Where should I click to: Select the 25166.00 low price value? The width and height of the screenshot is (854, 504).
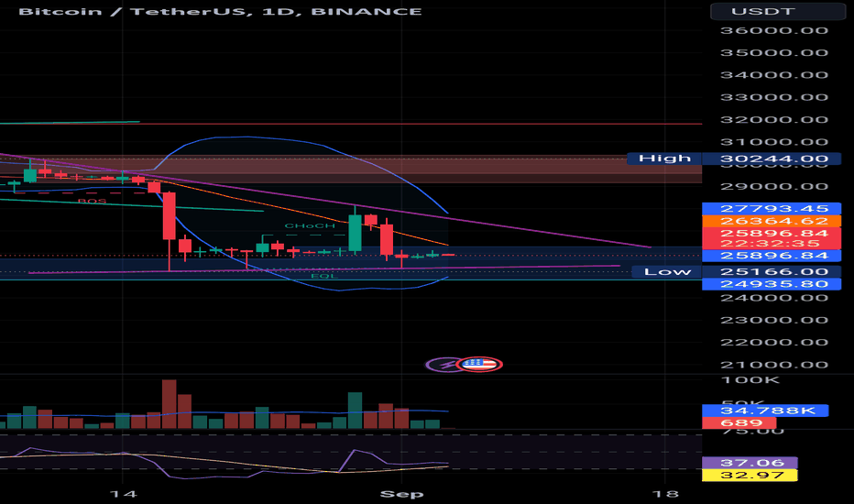click(x=773, y=271)
